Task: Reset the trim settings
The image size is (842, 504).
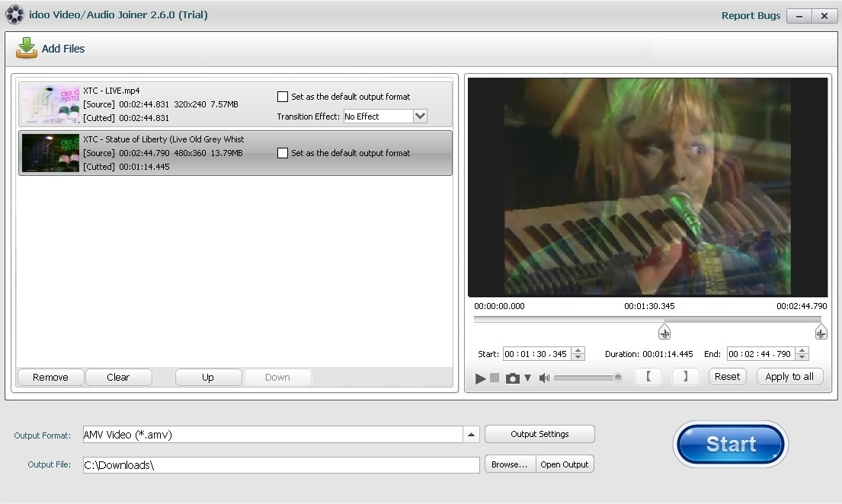Action: pos(727,376)
